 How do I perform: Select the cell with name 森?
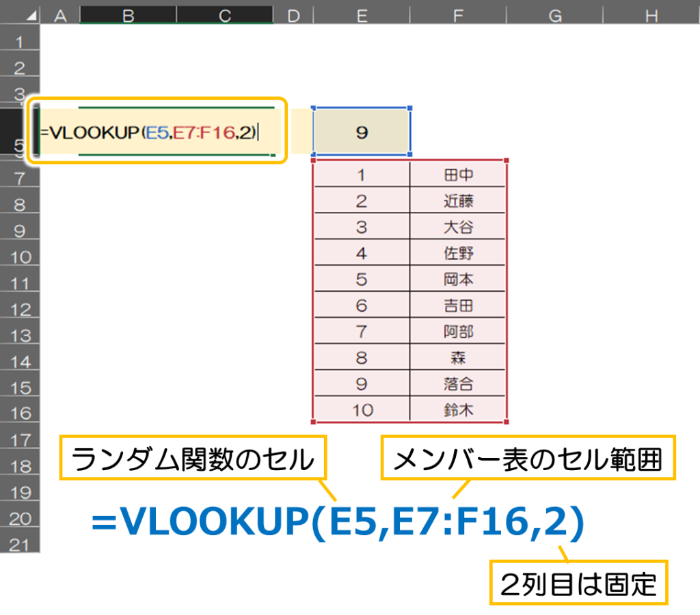[x=458, y=357]
